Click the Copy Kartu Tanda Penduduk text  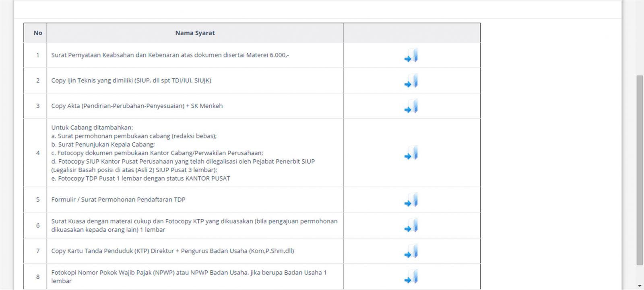(x=172, y=251)
